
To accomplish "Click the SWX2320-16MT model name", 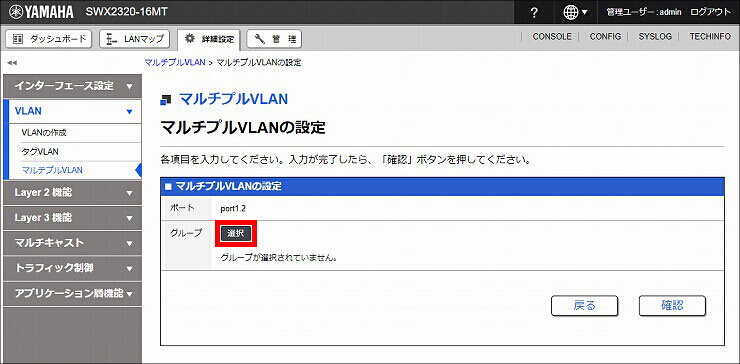I will coord(126,12).
